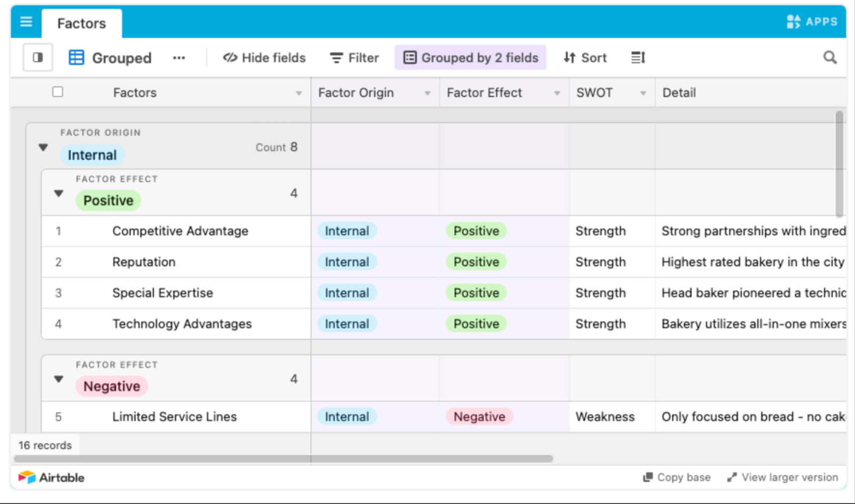The image size is (855, 504).
Task: Open the hamburger menu icon
Action: (26, 21)
